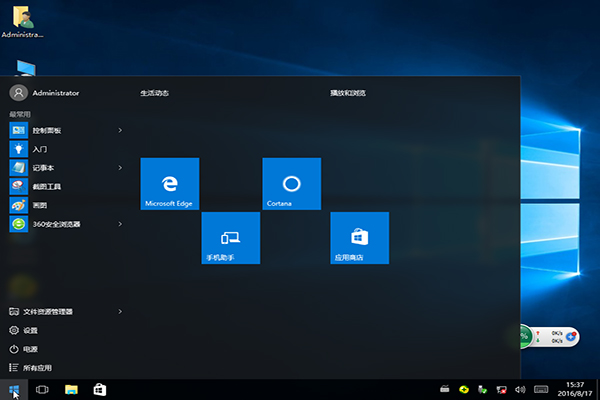Launch 截图工具 snipping tool
600x400 pixels.
(48, 186)
